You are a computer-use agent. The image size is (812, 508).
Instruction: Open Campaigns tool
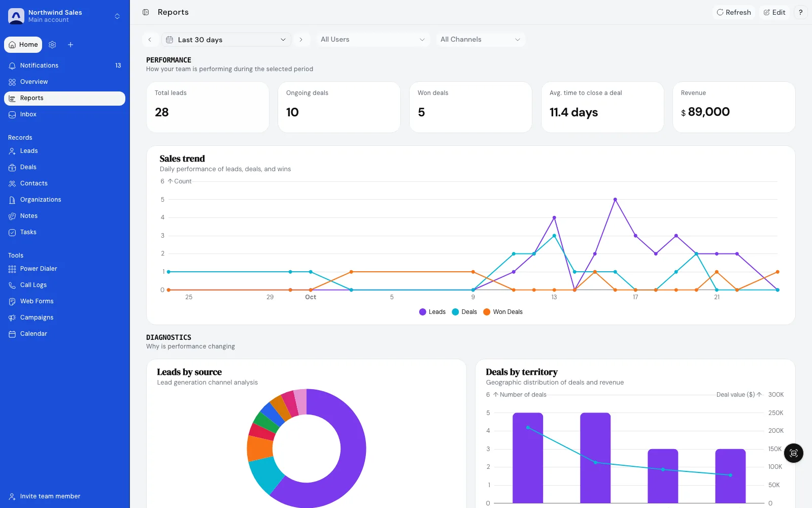pos(64,317)
